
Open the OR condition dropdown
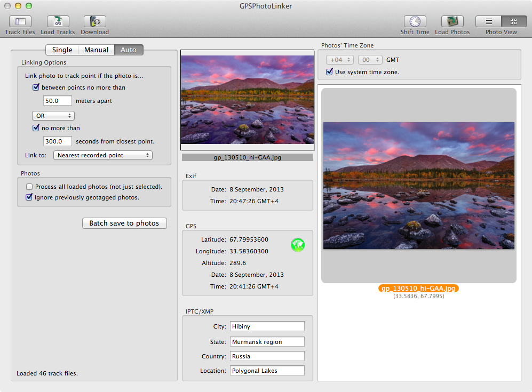pos(53,116)
